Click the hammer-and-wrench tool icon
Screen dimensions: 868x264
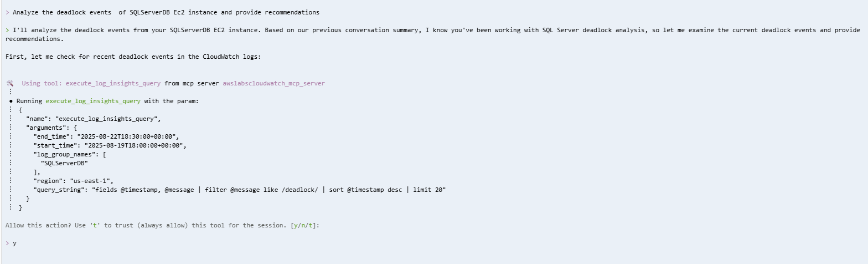point(10,83)
